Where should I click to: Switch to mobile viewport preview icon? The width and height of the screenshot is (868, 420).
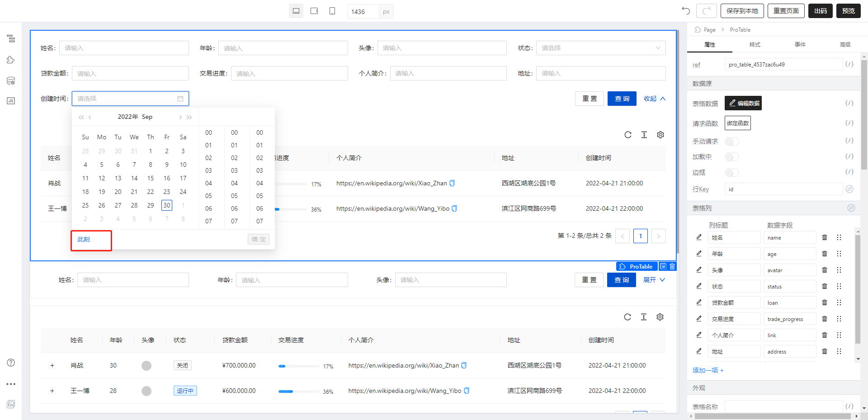tap(332, 10)
